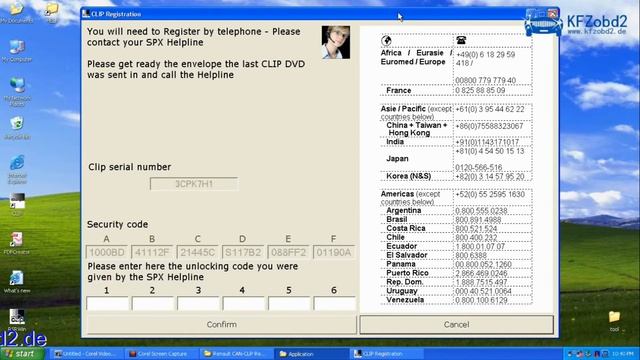
Task: Cancel the CLIP registration
Action: click(x=456, y=324)
